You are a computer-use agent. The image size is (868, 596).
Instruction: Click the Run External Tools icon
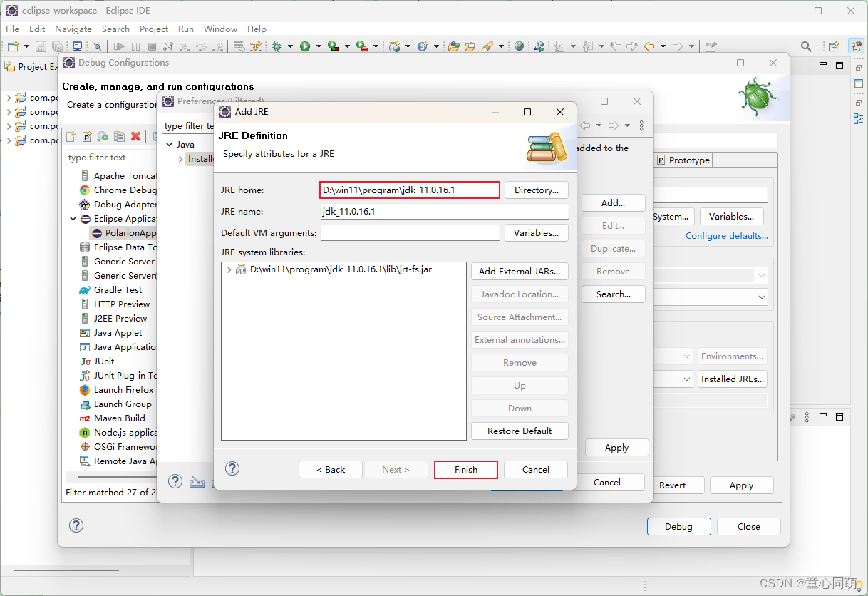pyautogui.click(x=361, y=46)
